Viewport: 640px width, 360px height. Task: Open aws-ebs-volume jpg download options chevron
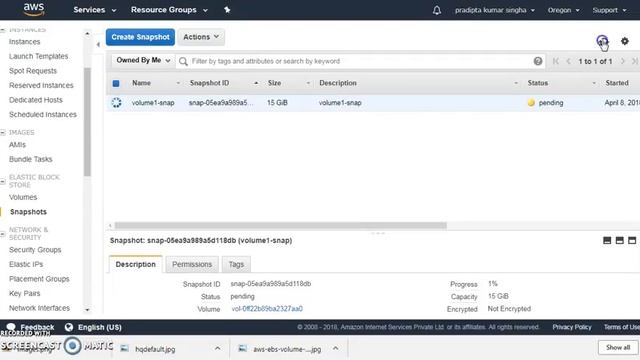(x=335, y=348)
